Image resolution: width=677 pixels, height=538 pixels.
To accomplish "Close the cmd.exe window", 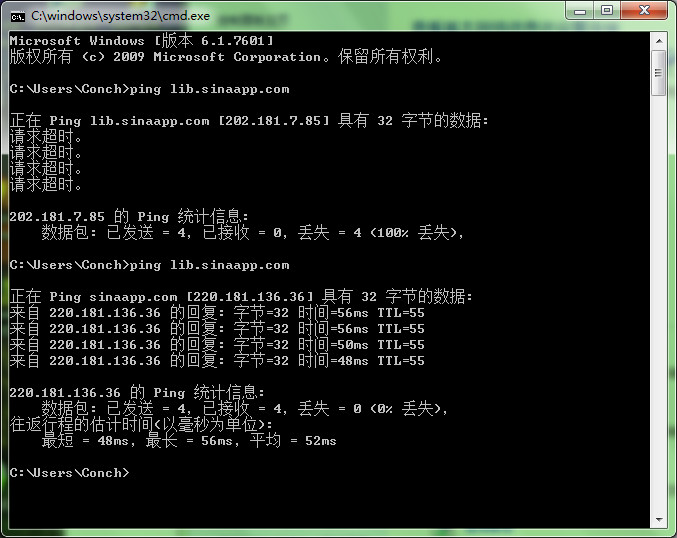I will (644, 10).
